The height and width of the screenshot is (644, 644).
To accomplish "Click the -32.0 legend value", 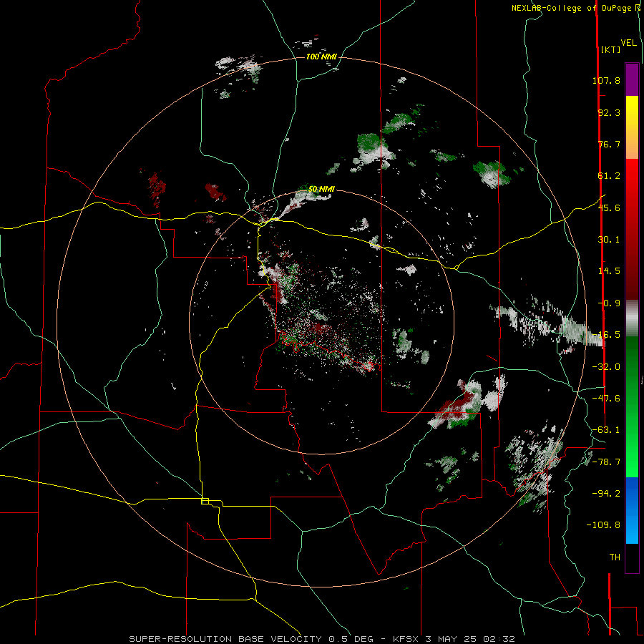I will coord(606,367).
